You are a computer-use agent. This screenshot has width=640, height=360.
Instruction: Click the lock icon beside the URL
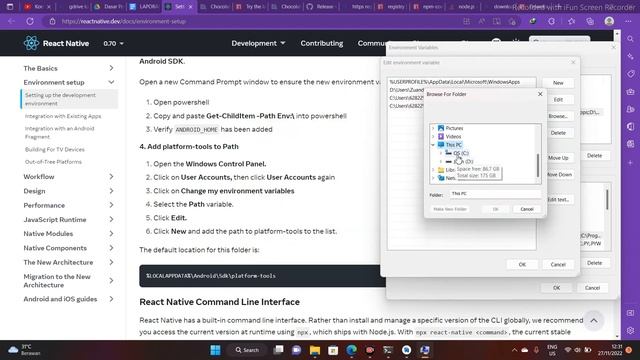click(x=52, y=21)
